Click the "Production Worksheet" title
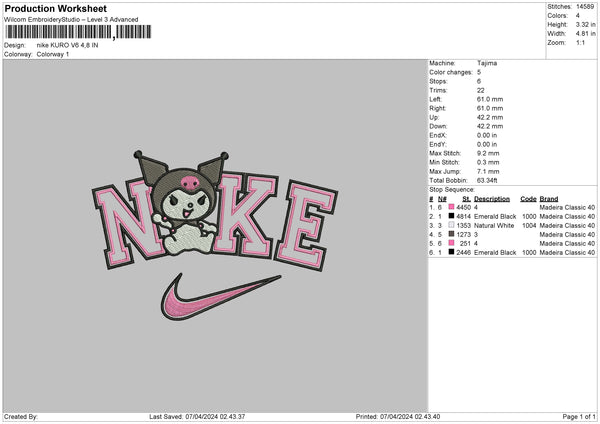The width and height of the screenshot is (600, 424). point(55,9)
